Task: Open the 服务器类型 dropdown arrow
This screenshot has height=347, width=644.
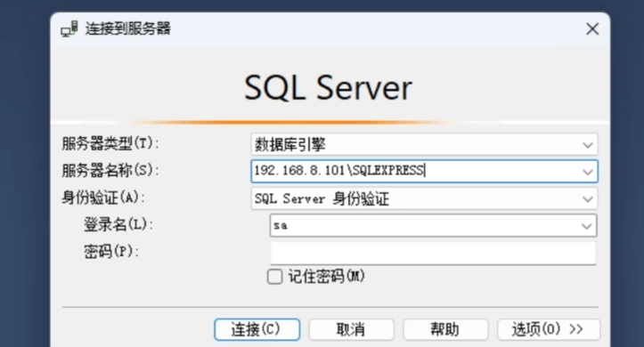Action: click(588, 145)
